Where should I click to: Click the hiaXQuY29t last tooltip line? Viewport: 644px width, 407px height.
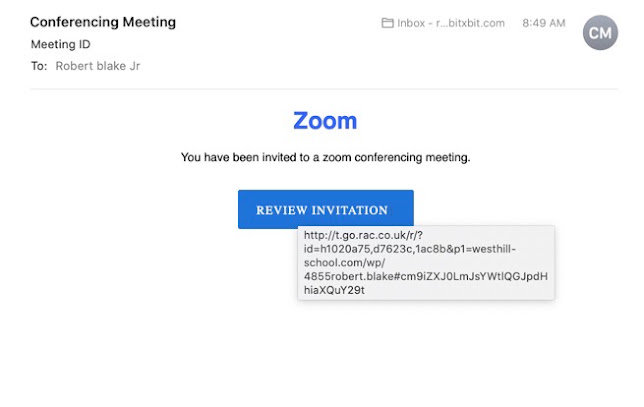click(x=334, y=290)
